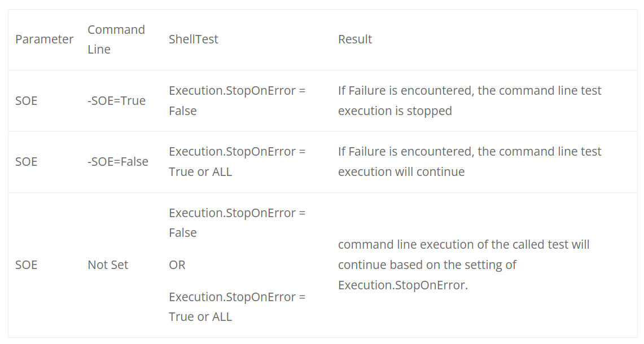Click the 'execution will continue' result text
The height and width of the screenshot is (344, 644).
click(x=401, y=172)
